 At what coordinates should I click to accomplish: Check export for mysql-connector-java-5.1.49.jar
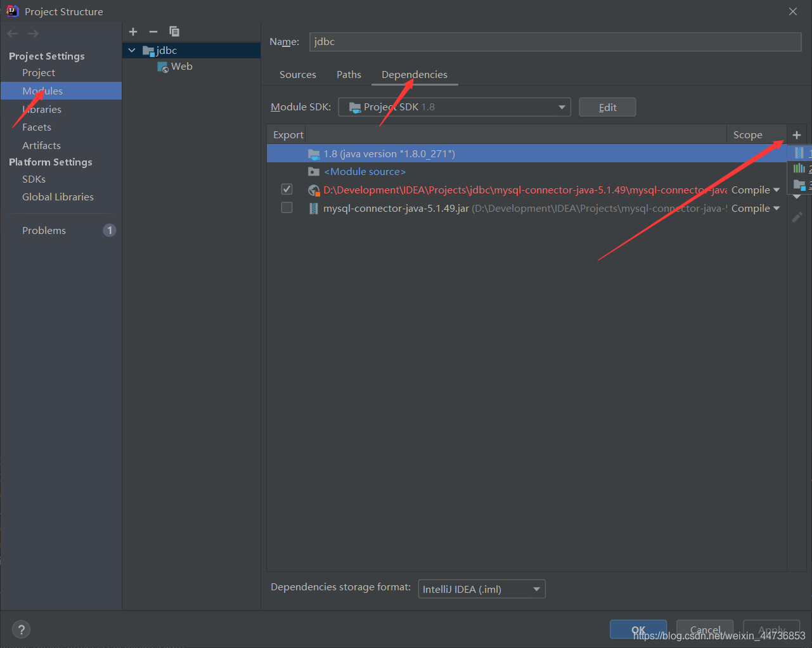[287, 208]
